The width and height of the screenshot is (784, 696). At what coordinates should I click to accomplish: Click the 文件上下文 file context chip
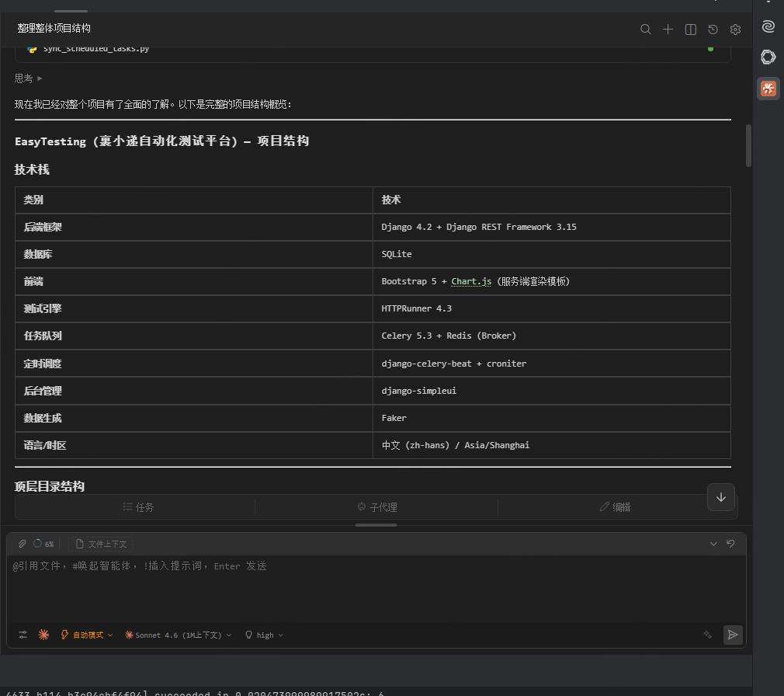(x=101, y=544)
